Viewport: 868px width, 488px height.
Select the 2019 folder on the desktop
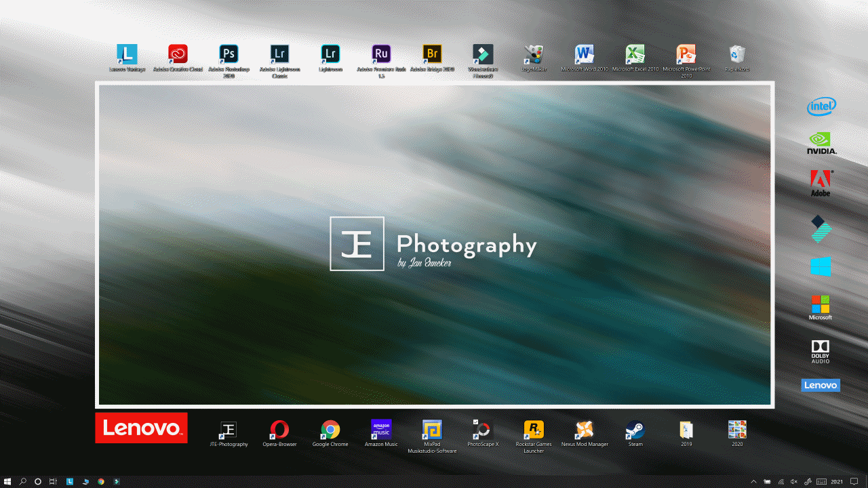tap(686, 434)
